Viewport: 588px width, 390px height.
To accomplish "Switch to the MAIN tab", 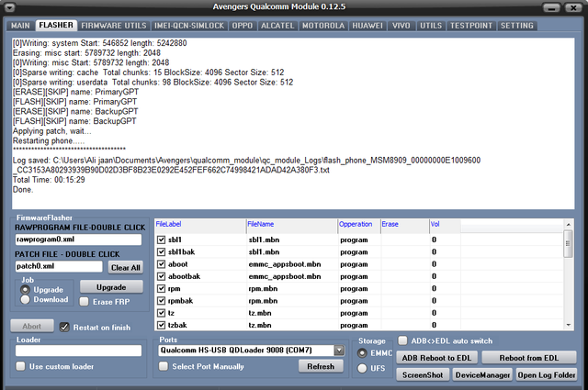I will pos(20,26).
